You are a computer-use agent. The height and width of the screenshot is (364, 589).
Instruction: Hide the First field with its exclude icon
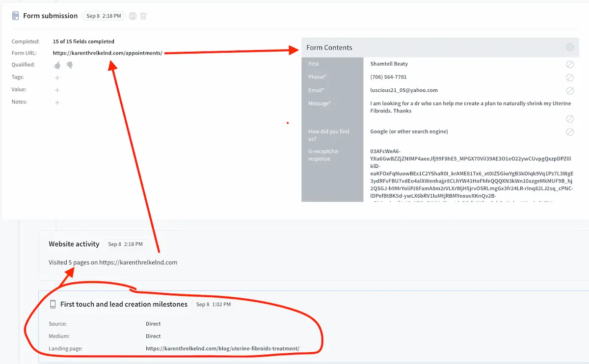point(569,64)
